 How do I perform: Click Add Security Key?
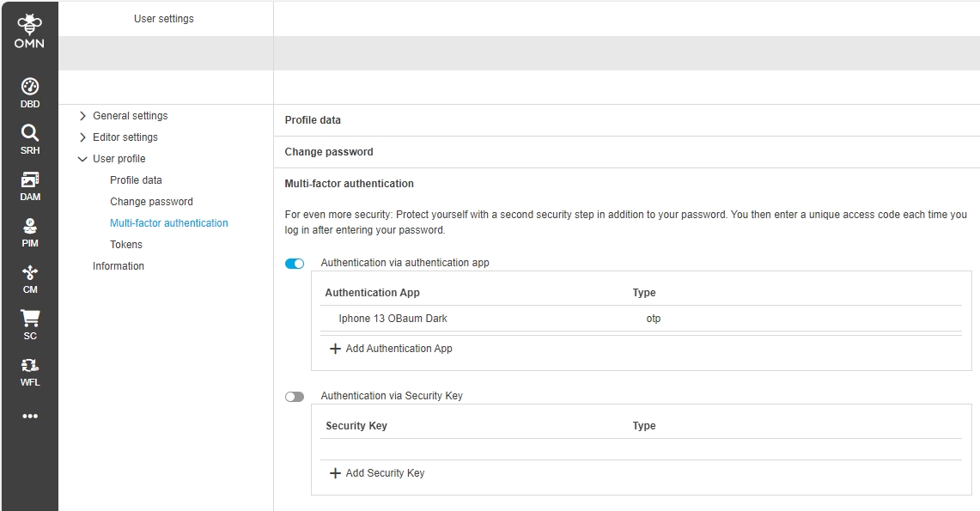[378, 473]
